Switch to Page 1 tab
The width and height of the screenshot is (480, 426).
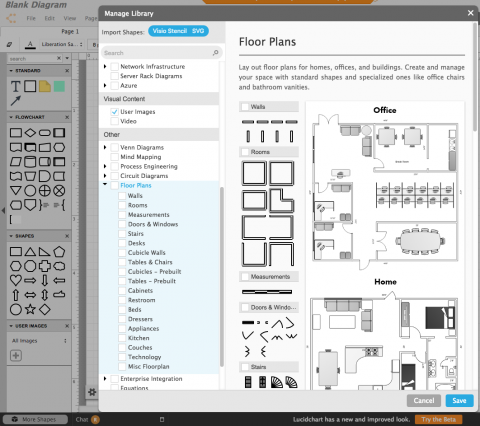(70, 31)
